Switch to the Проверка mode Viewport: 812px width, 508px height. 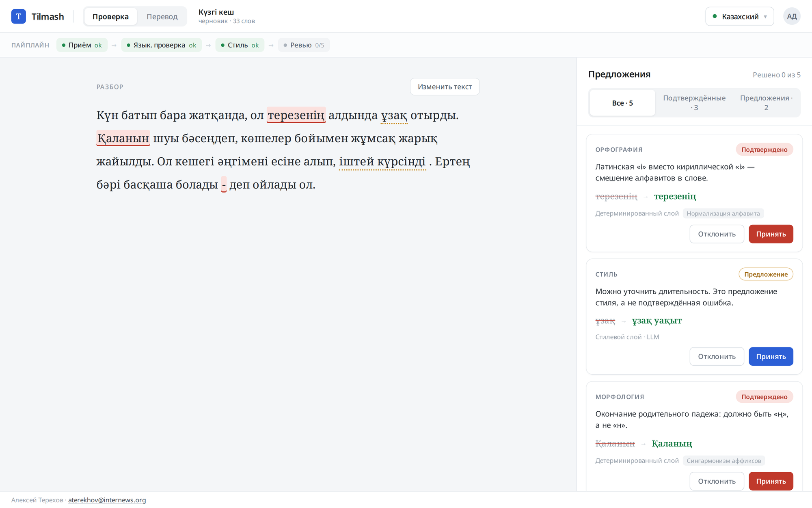tap(110, 16)
